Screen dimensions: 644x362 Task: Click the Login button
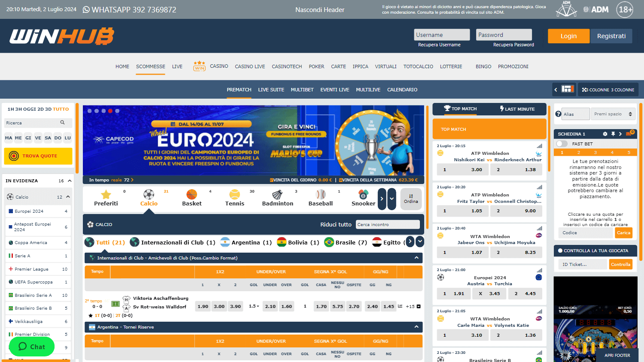point(568,36)
